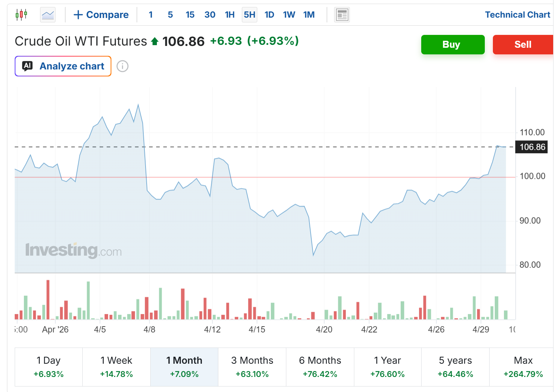This screenshot has width=555, height=392.
Task: Switch to candlestick chart type
Action: coord(21,15)
